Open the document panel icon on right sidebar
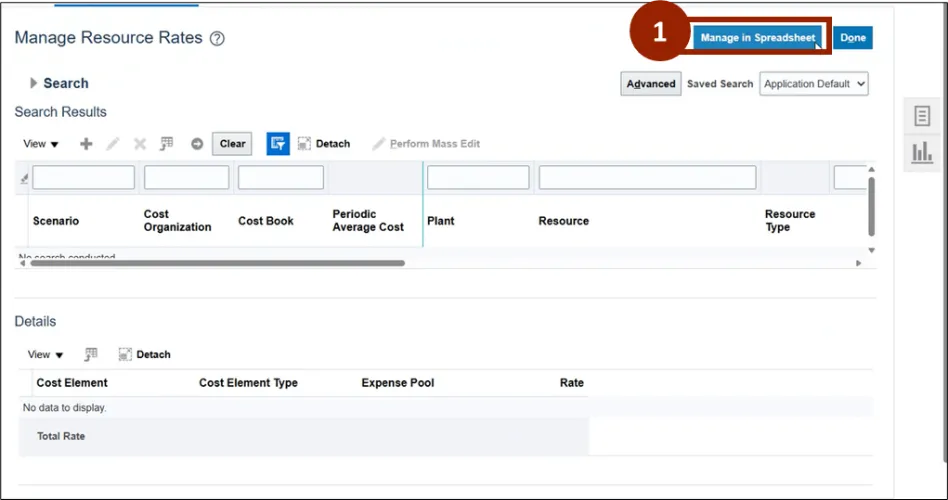The image size is (948, 500). 922,115
